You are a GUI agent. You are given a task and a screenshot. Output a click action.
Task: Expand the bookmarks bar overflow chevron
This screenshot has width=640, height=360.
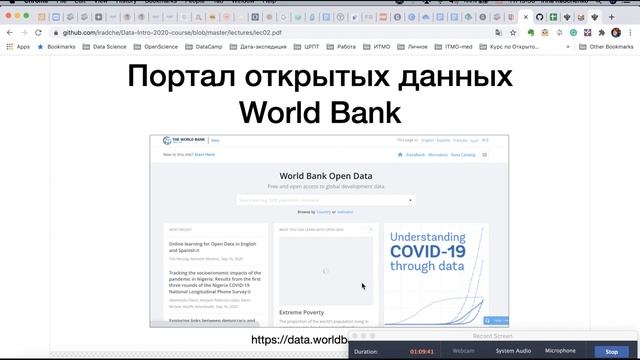(568, 47)
